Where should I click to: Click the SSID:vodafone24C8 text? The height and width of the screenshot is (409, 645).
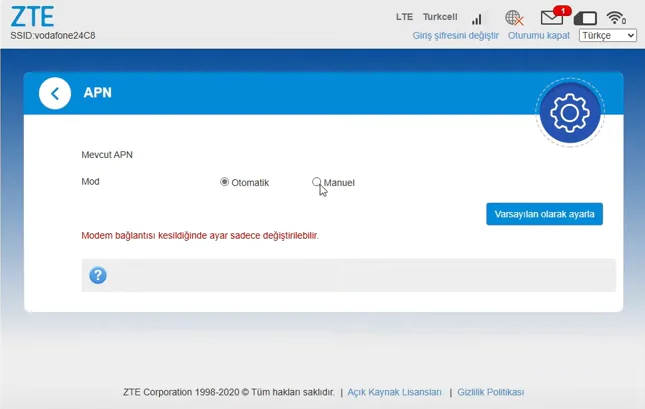[53, 36]
